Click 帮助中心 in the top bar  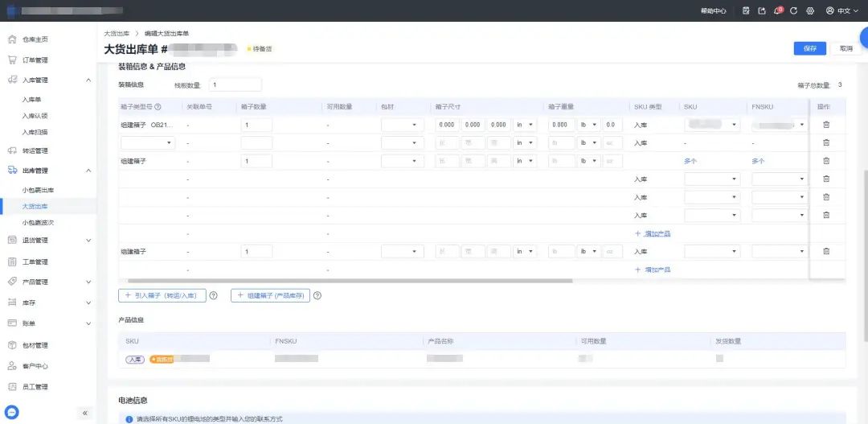(714, 10)
